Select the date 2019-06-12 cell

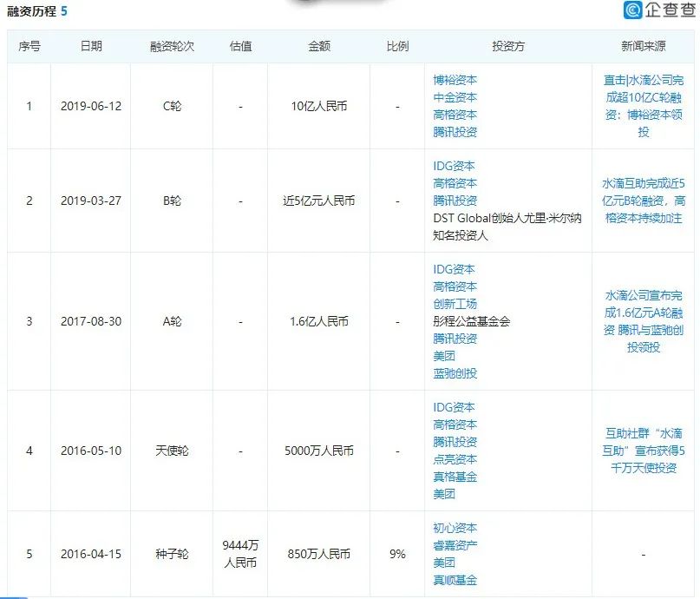[91, 106]
